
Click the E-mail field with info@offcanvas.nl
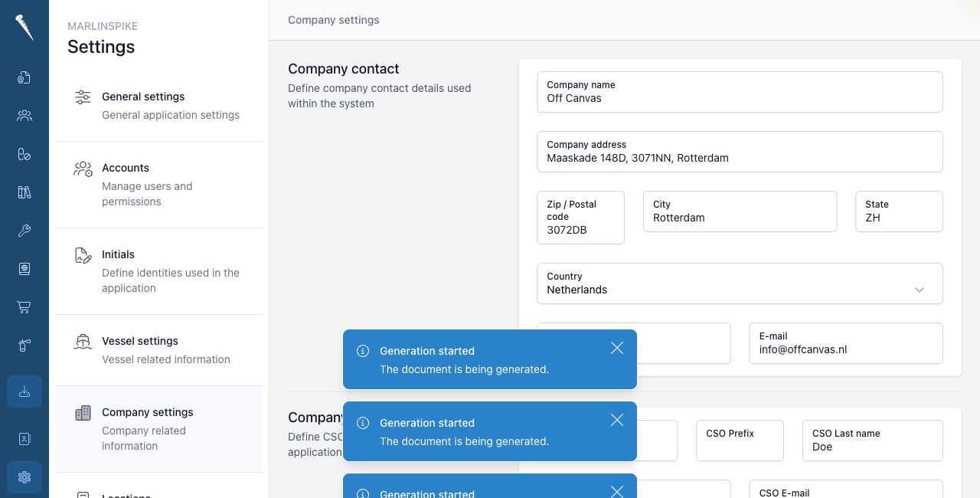click(846, 343)
